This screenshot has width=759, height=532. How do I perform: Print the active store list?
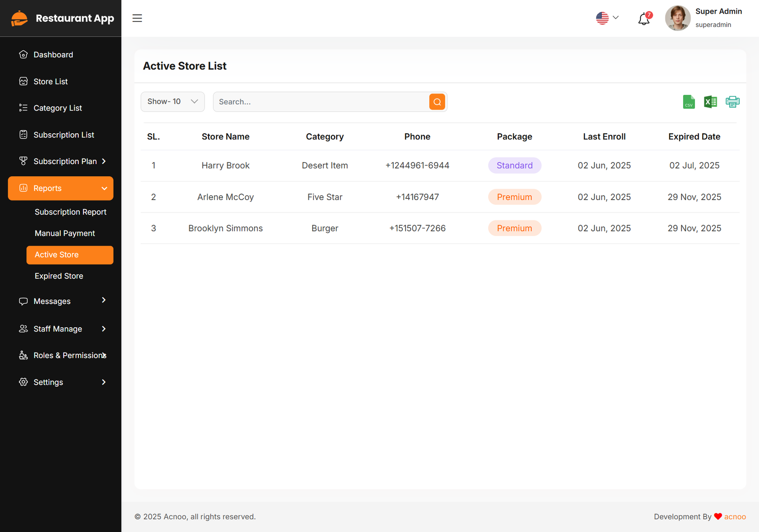[732, 102]
